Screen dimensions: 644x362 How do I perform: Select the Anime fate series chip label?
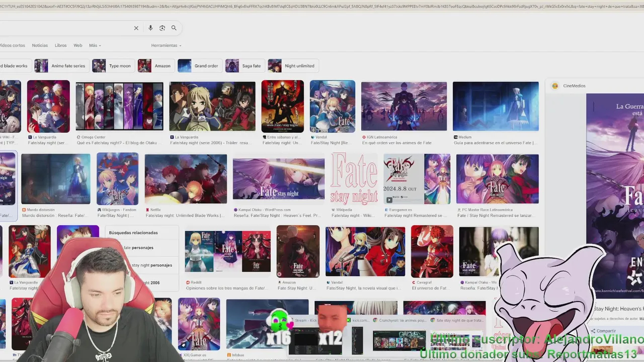click(68, 66)
